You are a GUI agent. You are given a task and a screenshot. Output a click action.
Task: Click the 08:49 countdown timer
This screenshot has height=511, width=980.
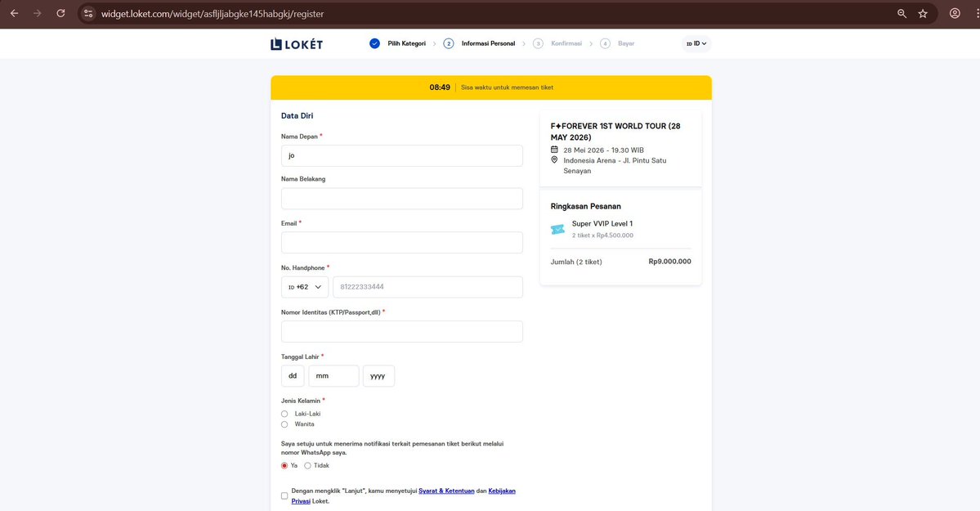pos(440,87)
